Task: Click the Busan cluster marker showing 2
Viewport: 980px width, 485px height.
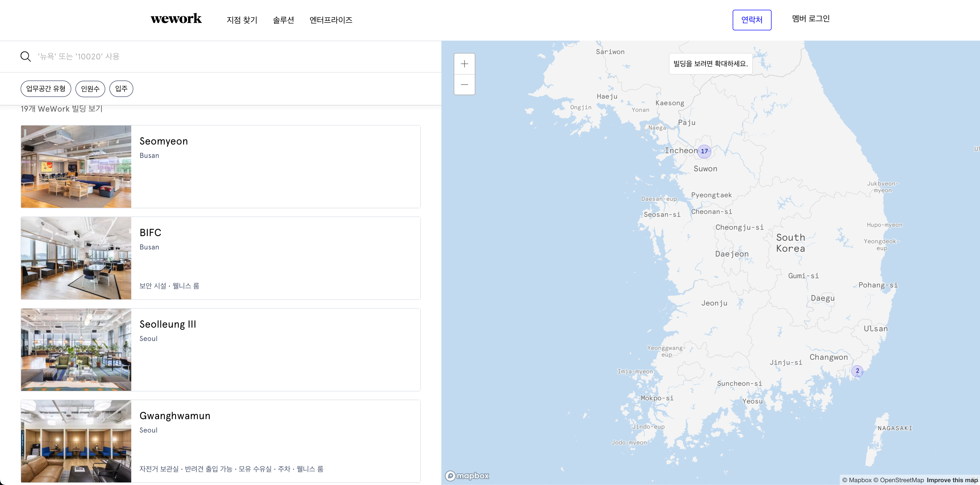Action: coord(857,371)
